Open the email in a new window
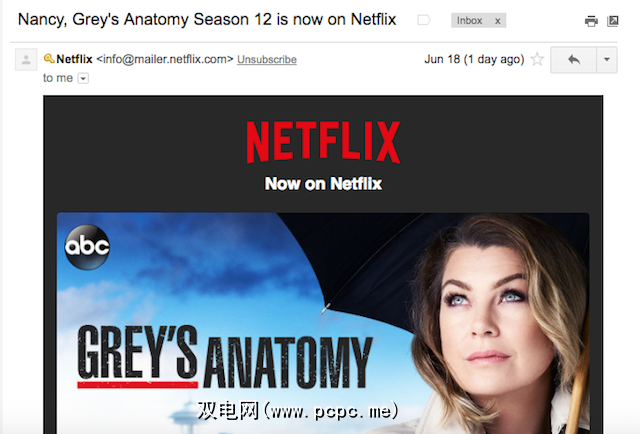The image size is (640, 434). coord(613,21)
